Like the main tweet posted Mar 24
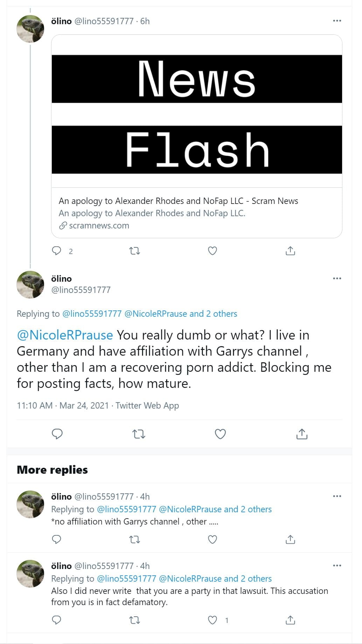The image size is (362, 644). pos(220,434)
